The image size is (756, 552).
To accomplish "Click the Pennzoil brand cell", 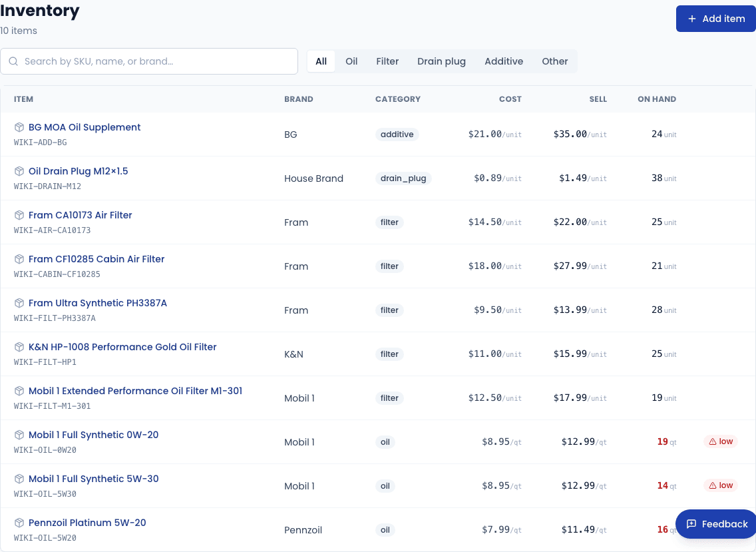I will 303,530.
